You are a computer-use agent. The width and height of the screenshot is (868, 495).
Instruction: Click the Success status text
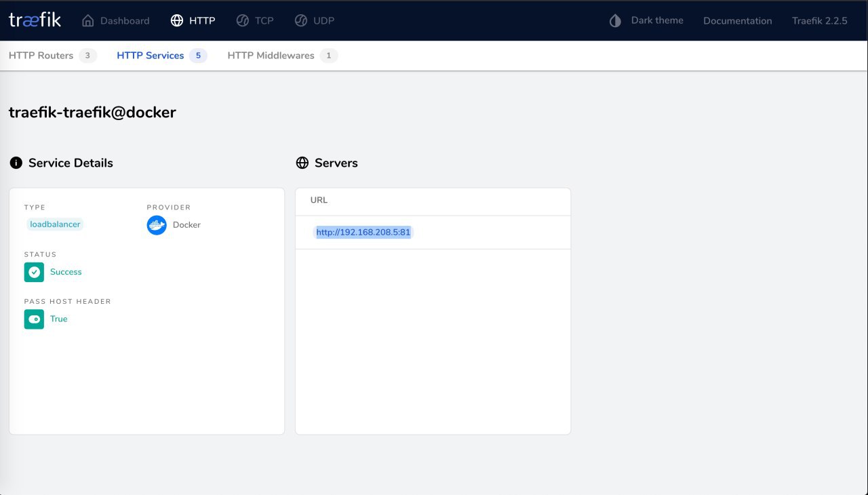[x=66, y=272]
